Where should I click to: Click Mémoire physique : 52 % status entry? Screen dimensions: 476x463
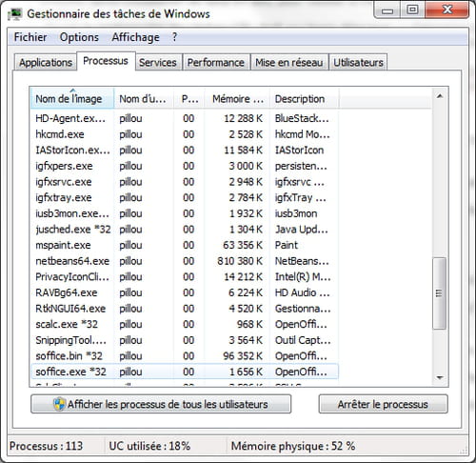(293, 446)
